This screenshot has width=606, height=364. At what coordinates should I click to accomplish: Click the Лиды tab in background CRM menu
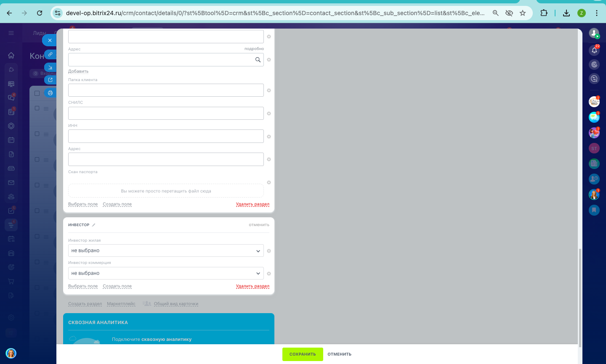pyautogui.click(x=40, y=33)
